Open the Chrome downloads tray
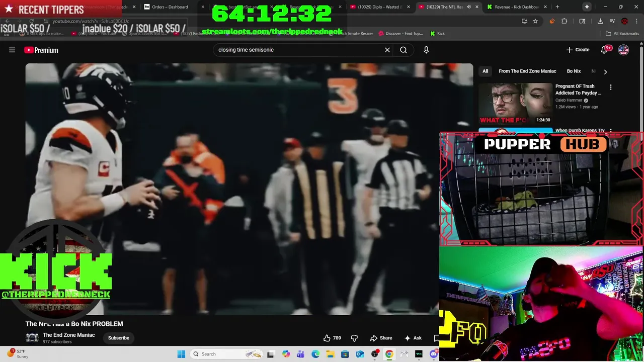This screenshot has height=362, width=644. [600, 21]
